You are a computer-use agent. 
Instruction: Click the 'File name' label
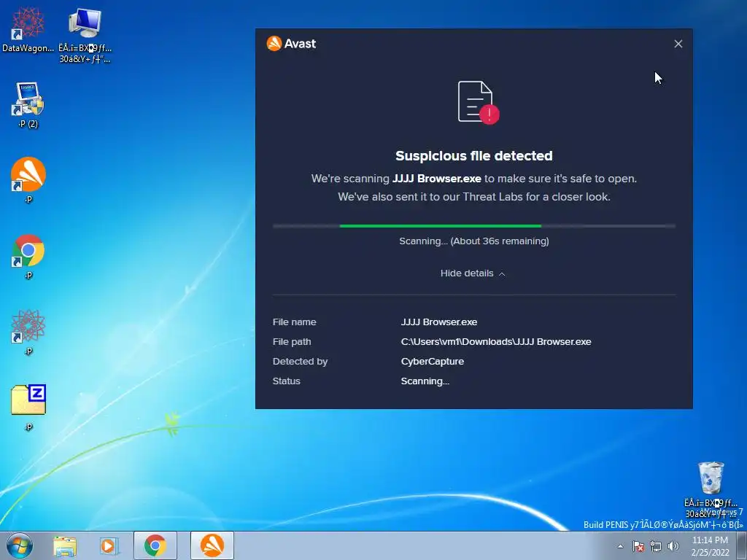coord(295,322)
